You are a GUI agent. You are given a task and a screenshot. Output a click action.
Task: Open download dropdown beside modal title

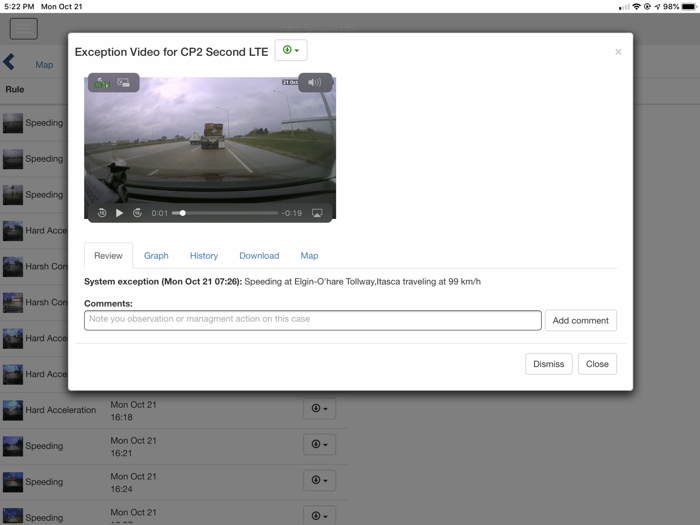291,50
